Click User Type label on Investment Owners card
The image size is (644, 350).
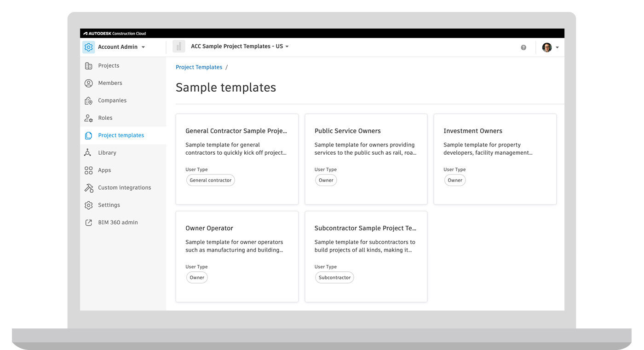click(454, 170)
